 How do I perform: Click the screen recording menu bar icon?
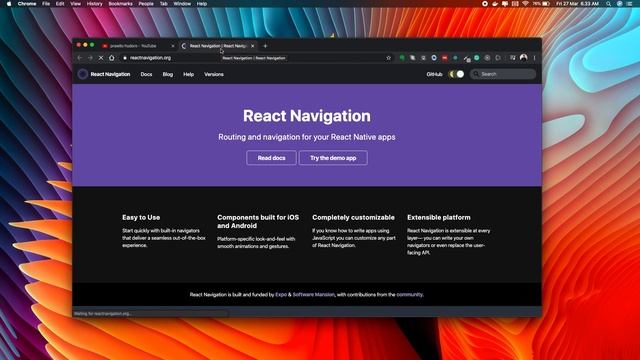pyautogui.click(x=484, y=4)
